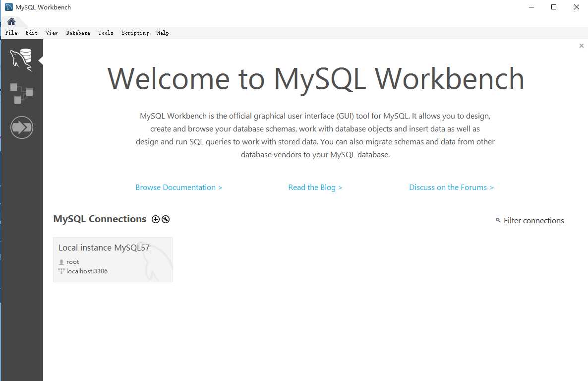
Task: Click the Filter connections search icon
Action: point(498,220)
